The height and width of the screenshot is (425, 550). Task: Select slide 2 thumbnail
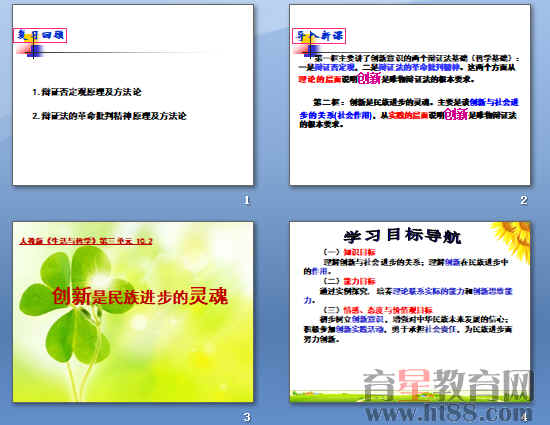tap(410, 95)
